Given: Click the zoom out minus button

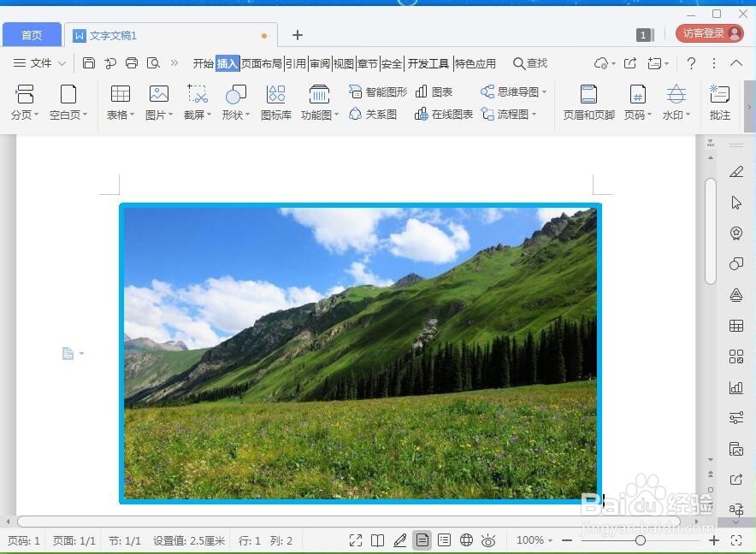Looking at the screenshot, I should click(x=567, y=540).
